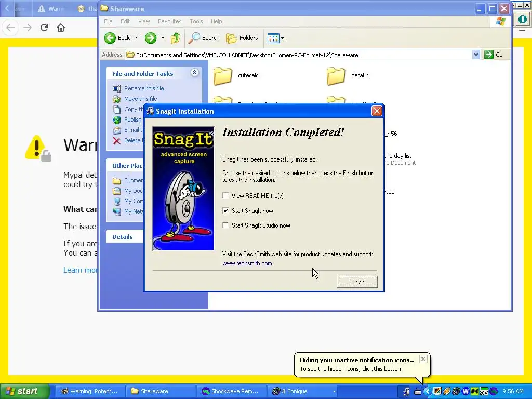Click the 2047 tray indicator icon
The width and height of the screenshot is (532, 399).
(484, 392)
